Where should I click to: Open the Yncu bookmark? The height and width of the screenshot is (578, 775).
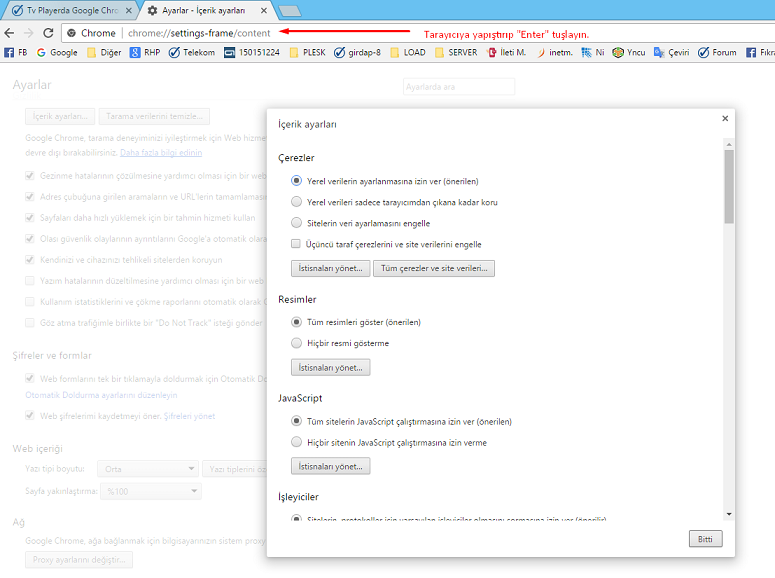pos(629,52)
